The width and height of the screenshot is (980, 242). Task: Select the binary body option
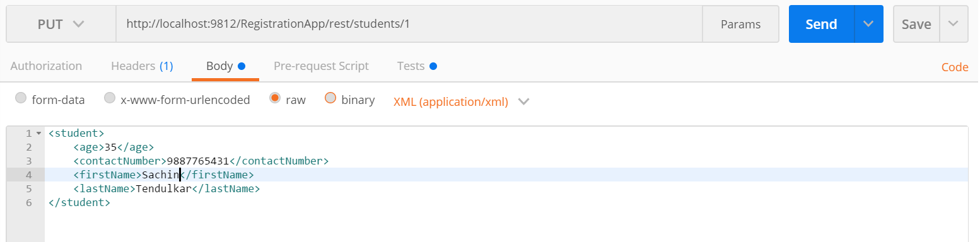click(x=330, y=98)
